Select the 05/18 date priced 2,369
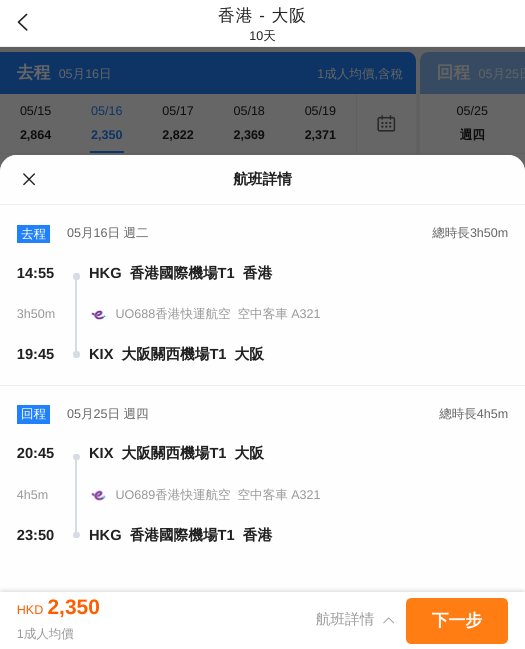The height and width of the screenshot is (649, 525). click(x=249, y=123)
